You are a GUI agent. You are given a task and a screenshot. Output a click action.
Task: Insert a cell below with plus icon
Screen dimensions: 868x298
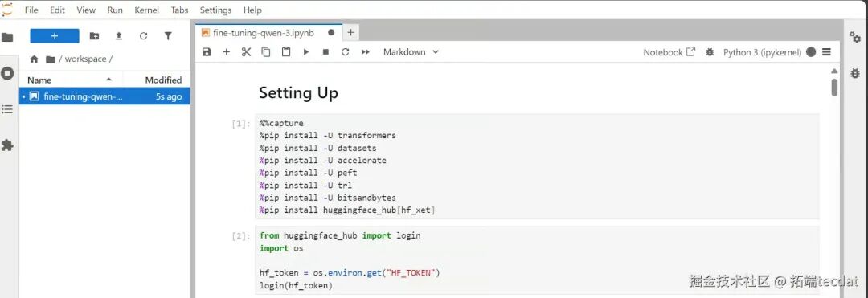click(x=226, y=52)
